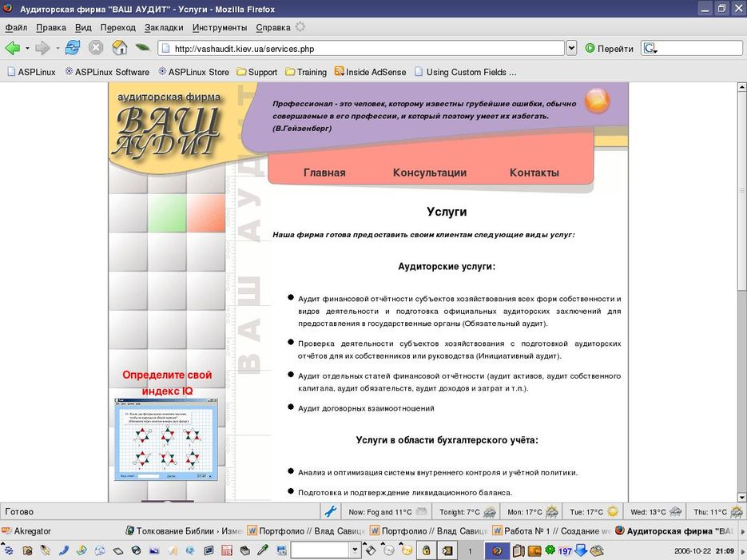Click the wrench icon in the status bar
Viewport: 747px width, 560px height.
click(x=331, y=512)
